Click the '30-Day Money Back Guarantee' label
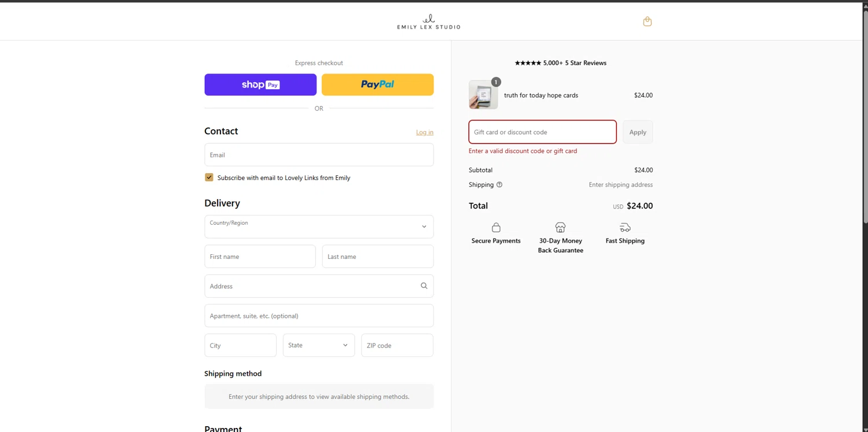The image size is (868, 432). tap(561, 246)
